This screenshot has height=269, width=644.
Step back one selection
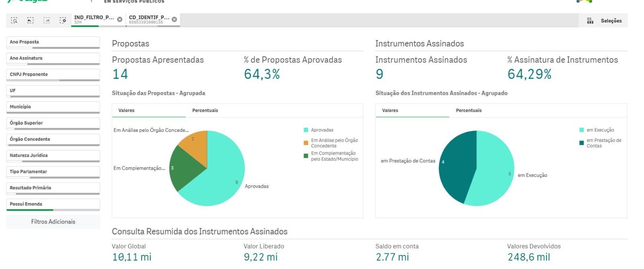(x=30, y=20)
